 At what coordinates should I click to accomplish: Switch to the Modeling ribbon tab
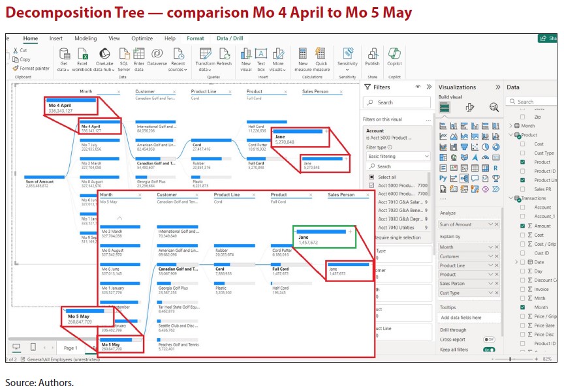point(86,38)
